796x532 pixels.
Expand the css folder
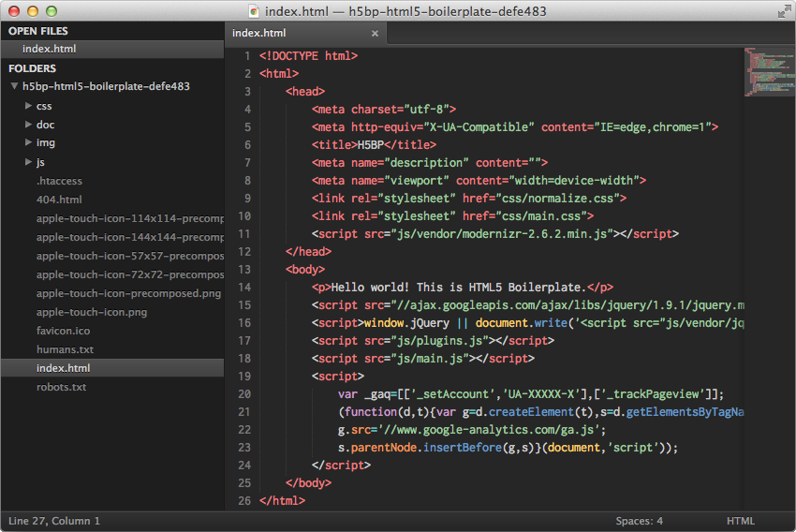(28, 106)
